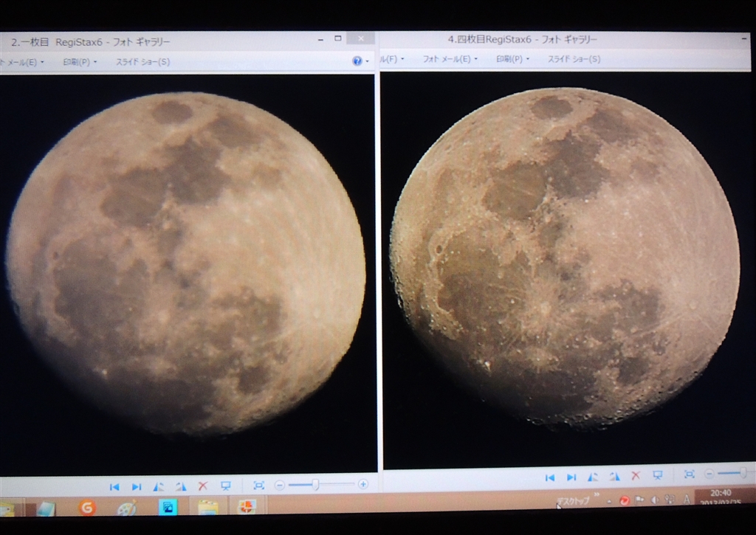
Task: Open 印刷(P) menu in right window
Action: tap(512, 59)
